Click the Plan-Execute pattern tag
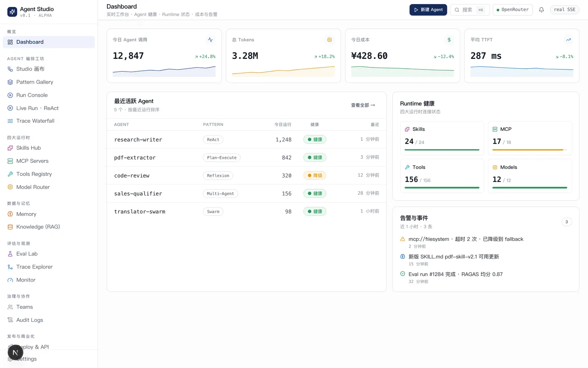 point(222,158)
